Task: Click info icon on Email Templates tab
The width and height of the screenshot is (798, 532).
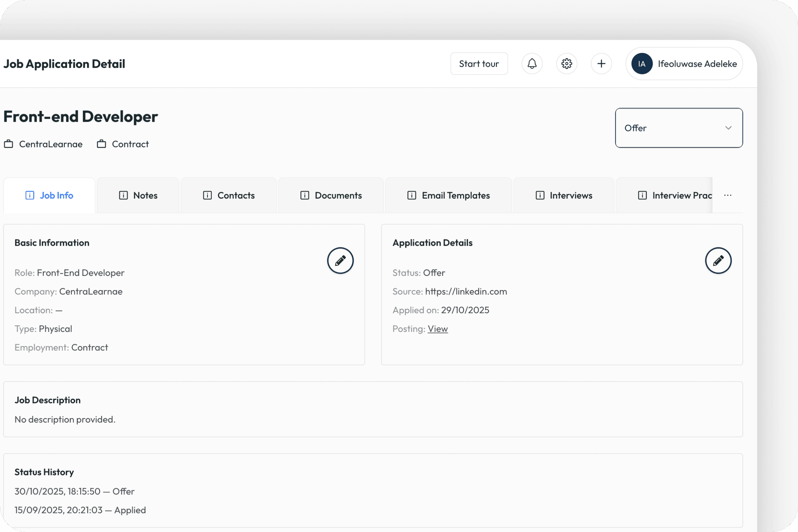Action: click(x=412, y=196)
